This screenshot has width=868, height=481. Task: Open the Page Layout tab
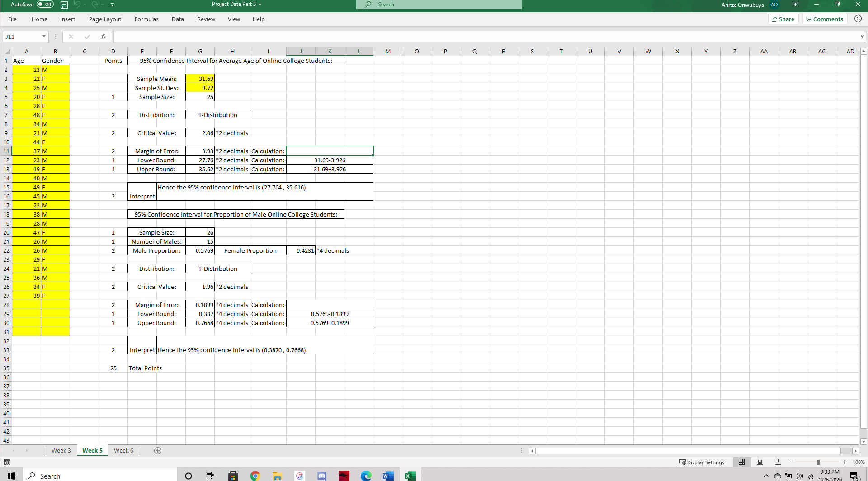pos(105,19)
